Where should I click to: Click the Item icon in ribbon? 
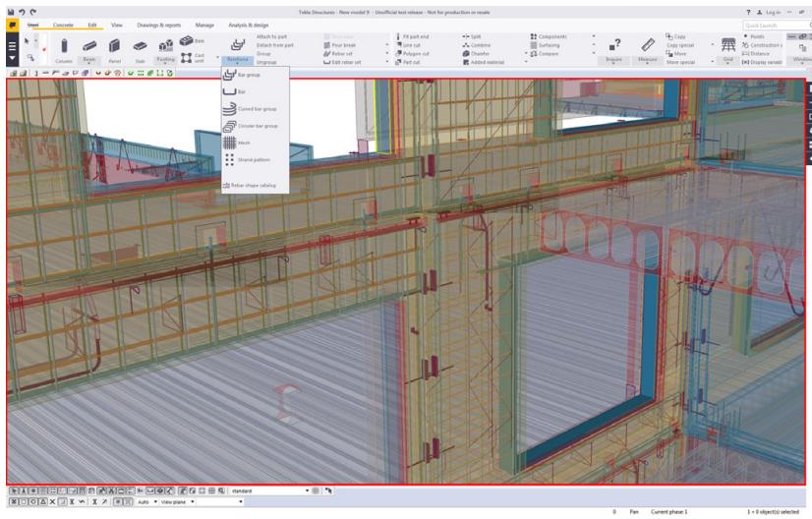pos(187,40)
